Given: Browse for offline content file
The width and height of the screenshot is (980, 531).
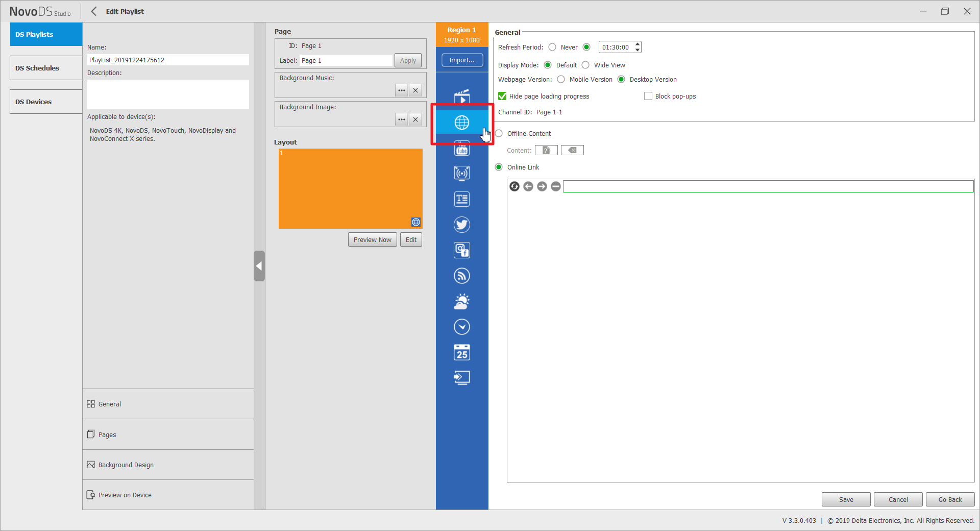Looking at the screenshot, I should coord(546,150).
